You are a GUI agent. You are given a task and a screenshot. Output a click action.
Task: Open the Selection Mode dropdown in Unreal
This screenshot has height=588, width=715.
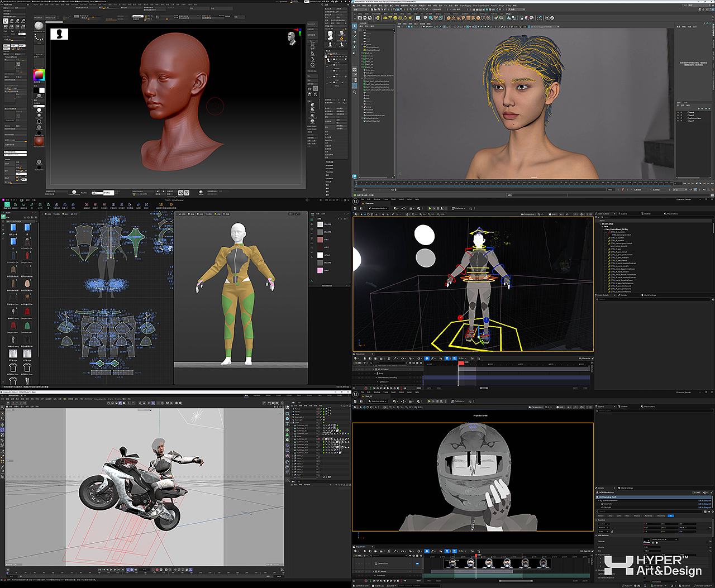click(379, 401)
